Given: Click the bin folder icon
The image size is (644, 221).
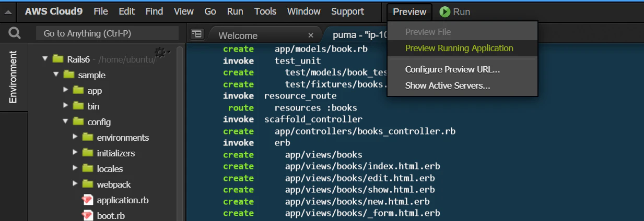Looking at the screenshot, I should click(78, 106).
